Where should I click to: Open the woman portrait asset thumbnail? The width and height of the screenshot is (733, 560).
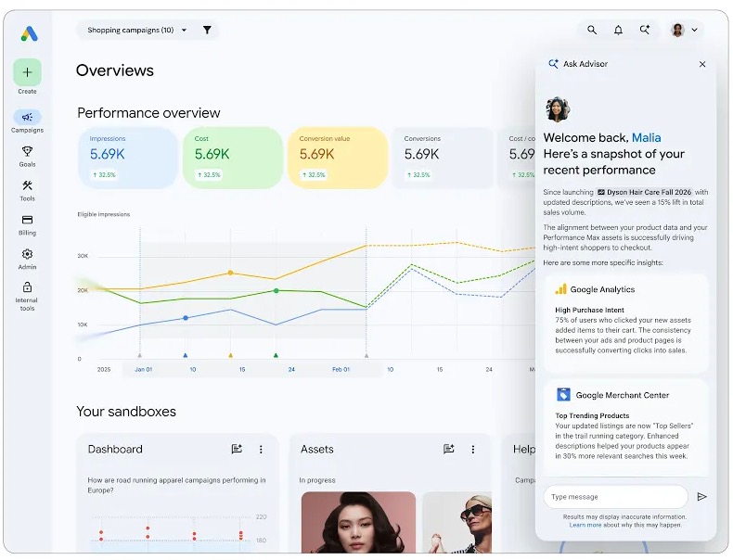(358, 522)
